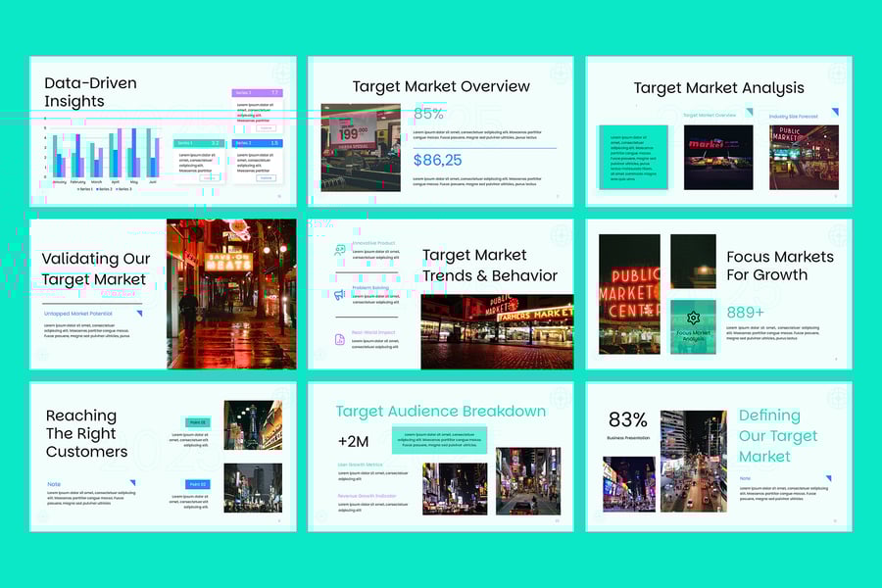Click the document icon beside Real-World Impact
Viewport: 882px width, 588px height.
click(x=340, y=338)
